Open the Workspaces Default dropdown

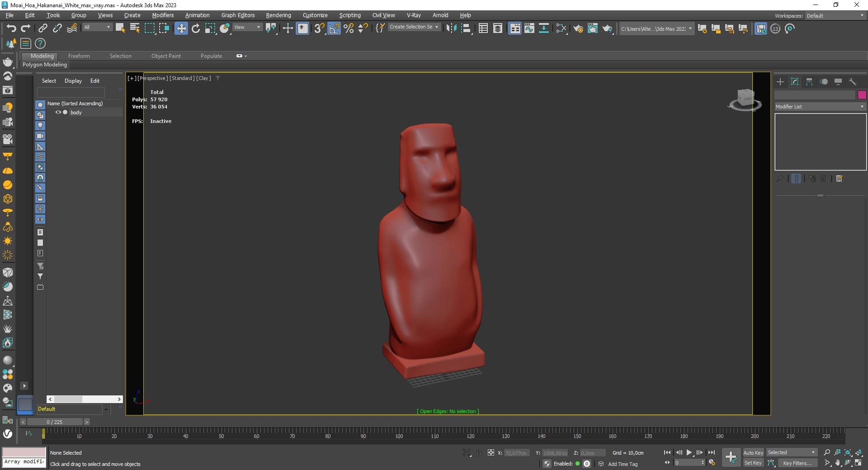[835, 15]
